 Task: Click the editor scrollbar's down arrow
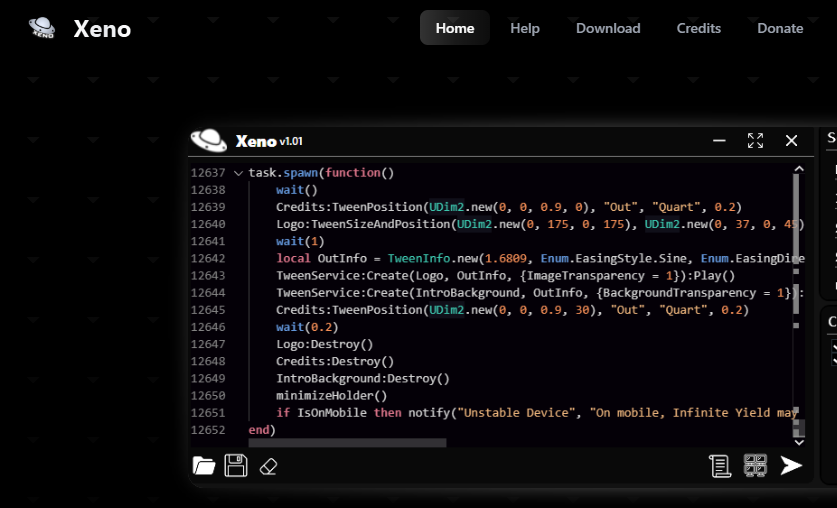coord(799,442)
